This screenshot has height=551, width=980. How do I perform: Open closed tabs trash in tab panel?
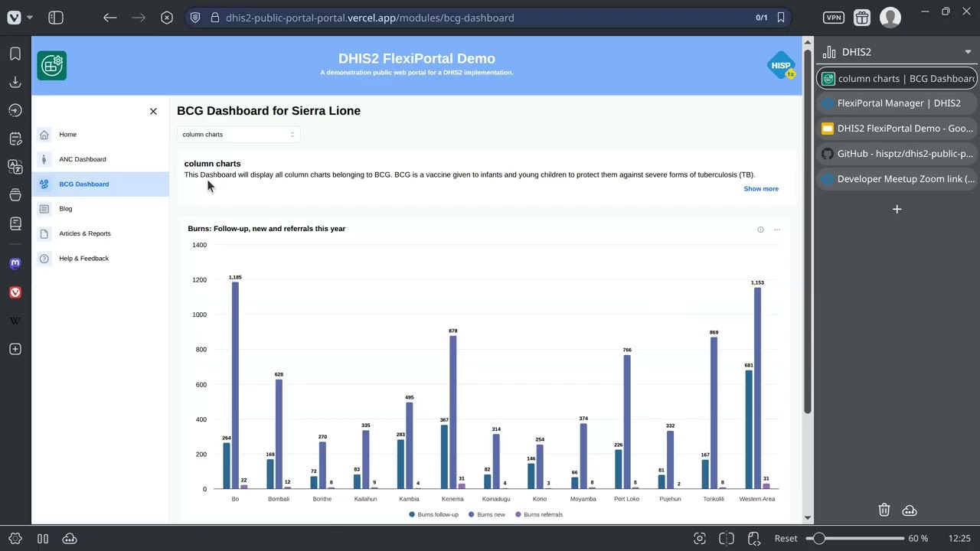884,510
